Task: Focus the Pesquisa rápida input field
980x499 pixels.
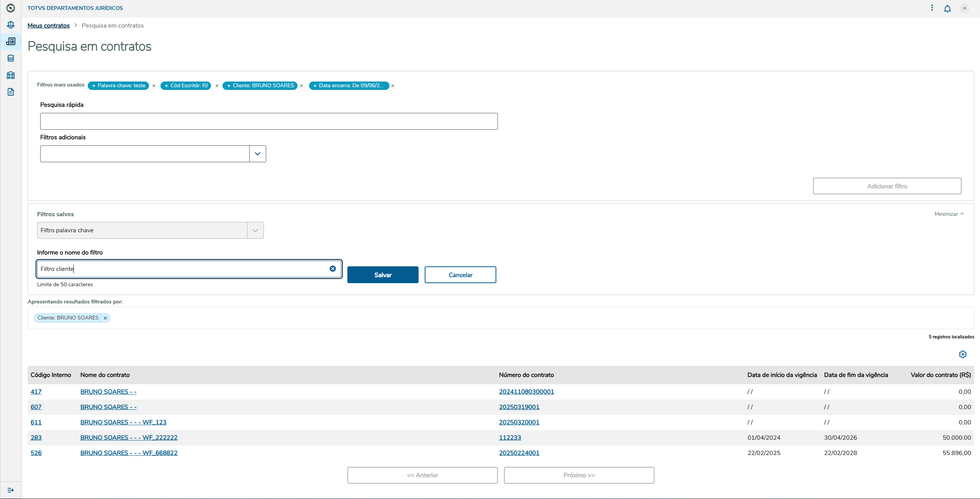Action: pos(268,121)
